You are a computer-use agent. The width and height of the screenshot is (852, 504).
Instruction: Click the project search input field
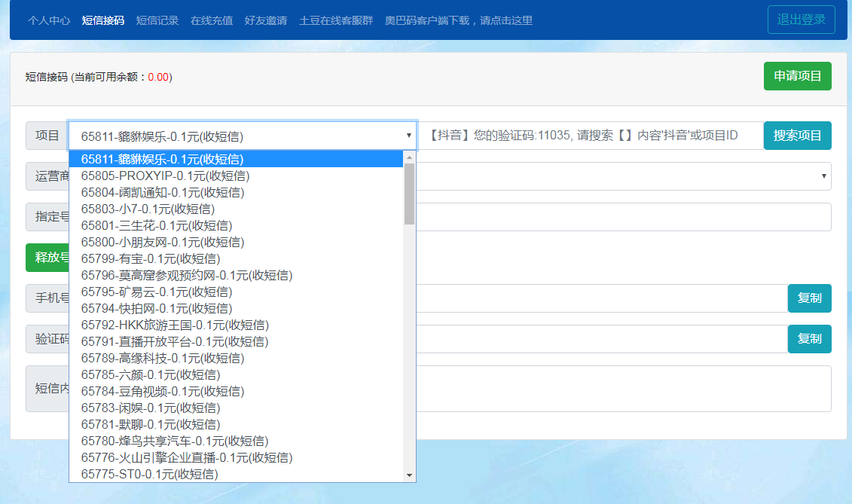click(591, 136)
